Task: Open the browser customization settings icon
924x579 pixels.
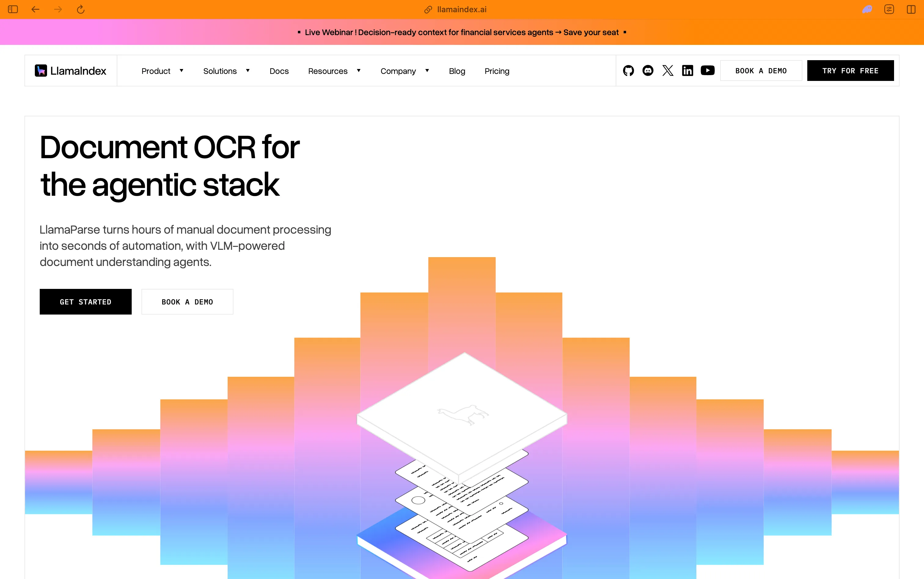Action: [889, 9]
